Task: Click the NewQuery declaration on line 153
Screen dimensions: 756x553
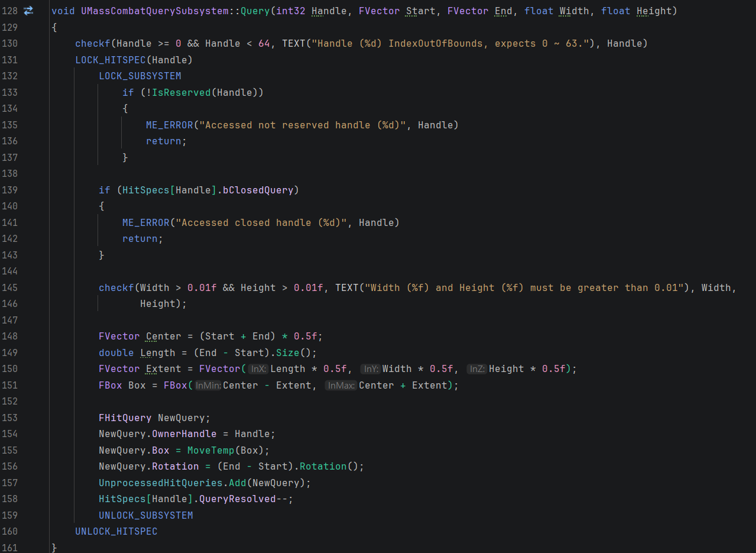Action: [x=181, y=418]
